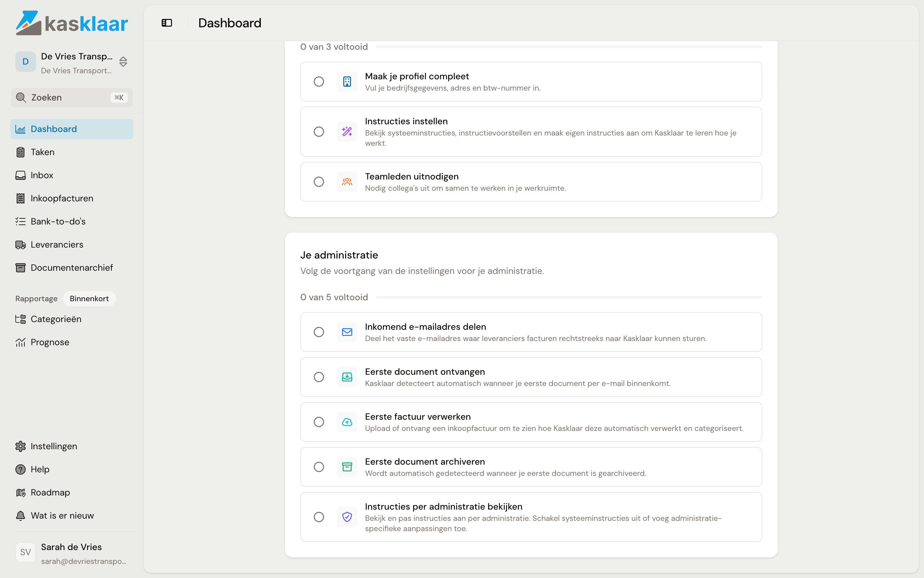Click the building icon for Maak je profiel compleet

click(347, 82)
